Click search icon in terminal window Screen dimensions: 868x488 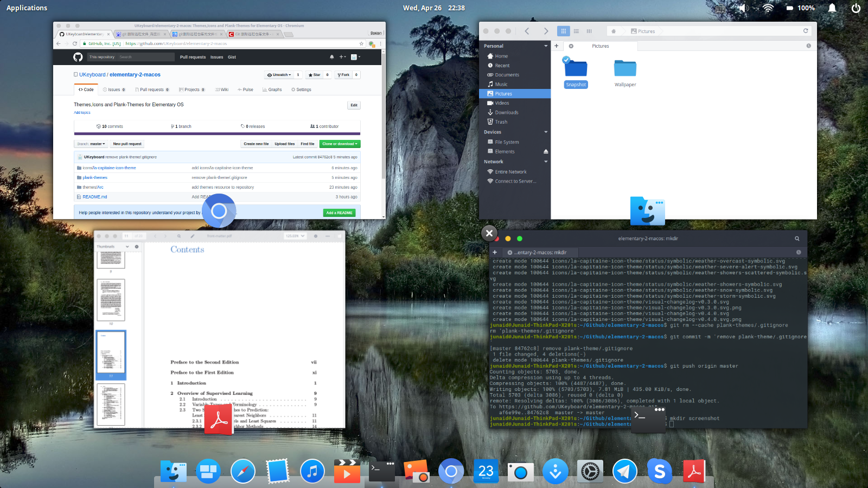tap(797, 239)
